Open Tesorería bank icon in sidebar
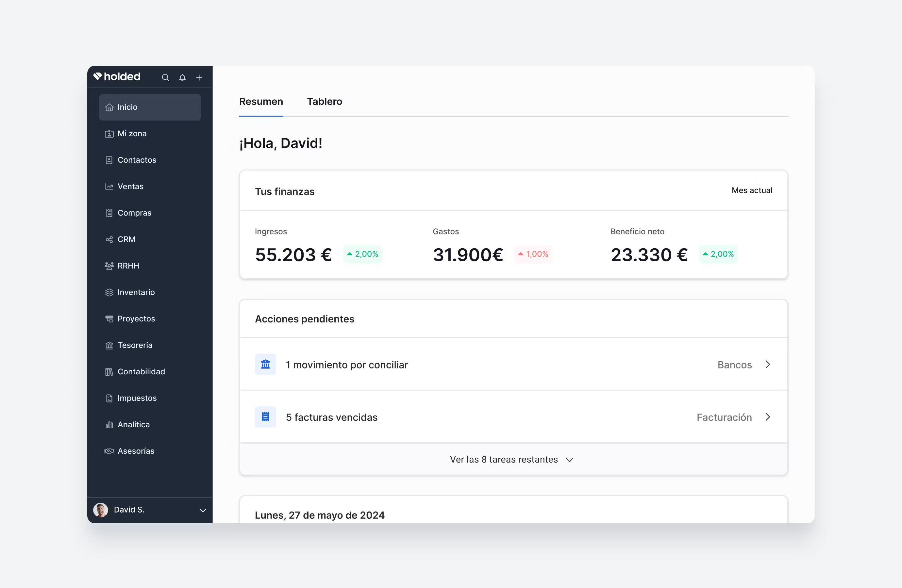The image size is (902, 588). (x=109, y=345)
